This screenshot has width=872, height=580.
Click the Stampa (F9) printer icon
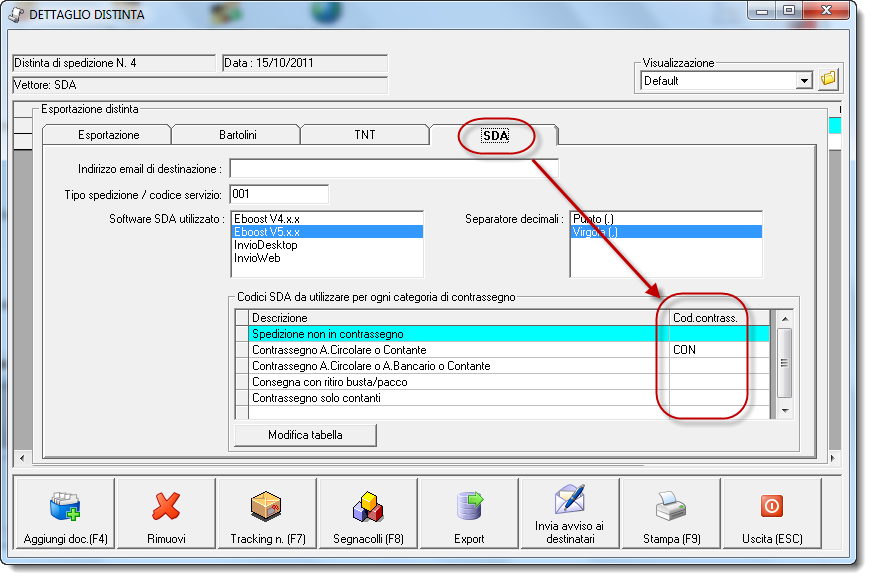pos(671,513)
